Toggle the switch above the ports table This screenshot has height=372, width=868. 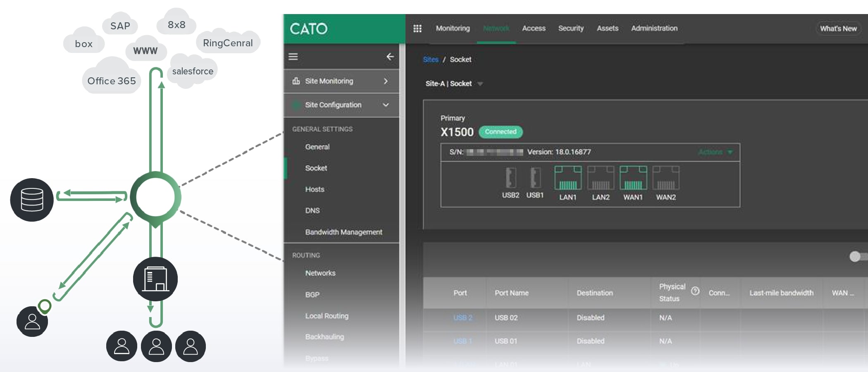858,256
